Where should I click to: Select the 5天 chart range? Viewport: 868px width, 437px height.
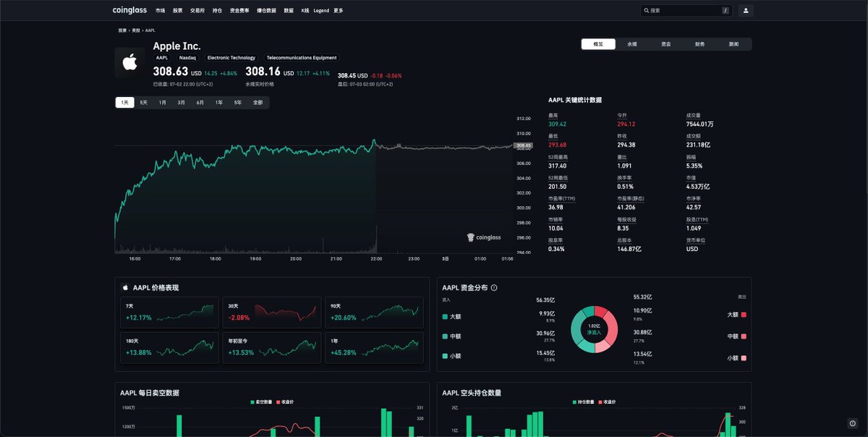coord(144,103)
